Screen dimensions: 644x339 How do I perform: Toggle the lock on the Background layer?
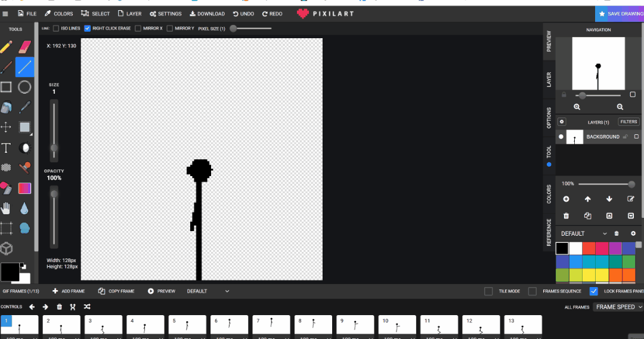click(x=626, y=137)
